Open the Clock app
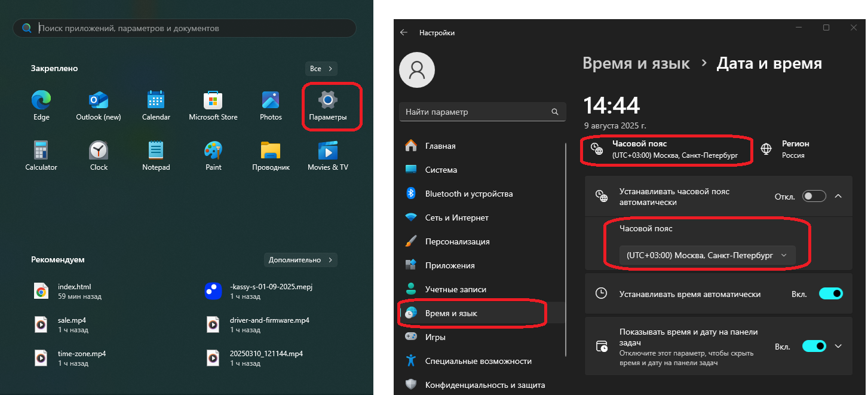This screenshot has width=868, height=395. click(x=99, y=156)
